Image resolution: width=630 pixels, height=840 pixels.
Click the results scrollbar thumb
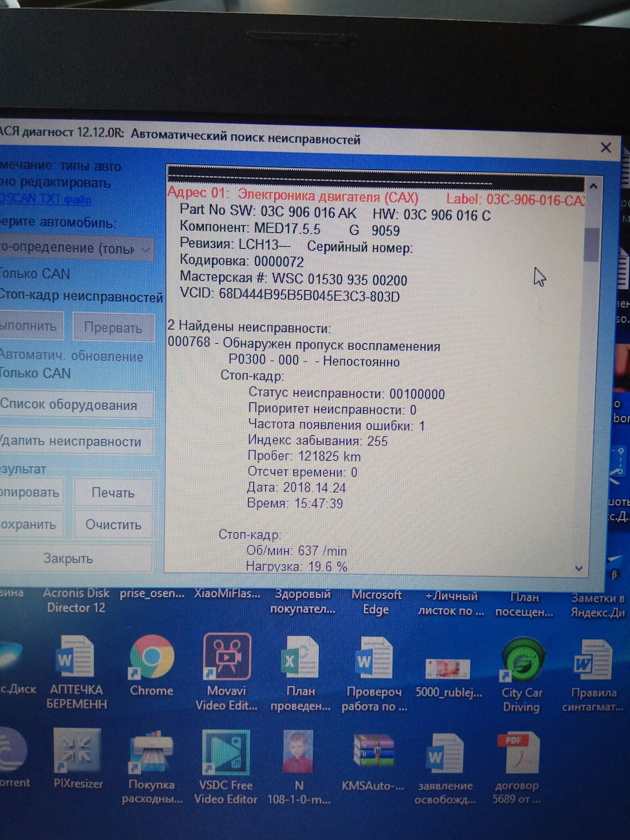[x=591, y=244]
